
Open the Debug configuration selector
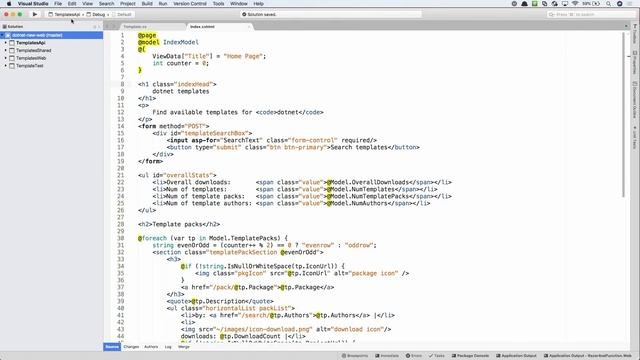click(x=96, y=14)
